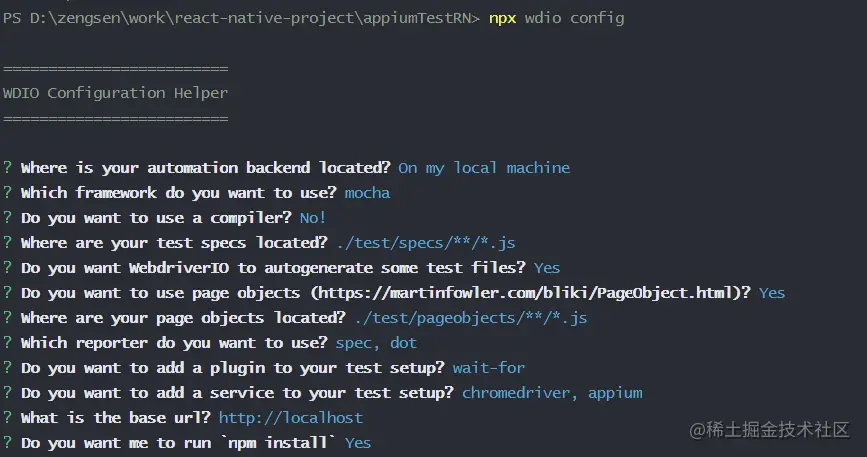Click the question mark before 'What is the base url'

tap(7, 418)
